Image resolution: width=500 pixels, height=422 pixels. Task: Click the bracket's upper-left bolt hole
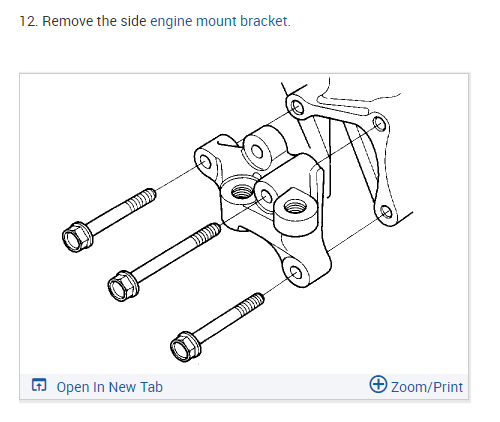click(206, 163)
